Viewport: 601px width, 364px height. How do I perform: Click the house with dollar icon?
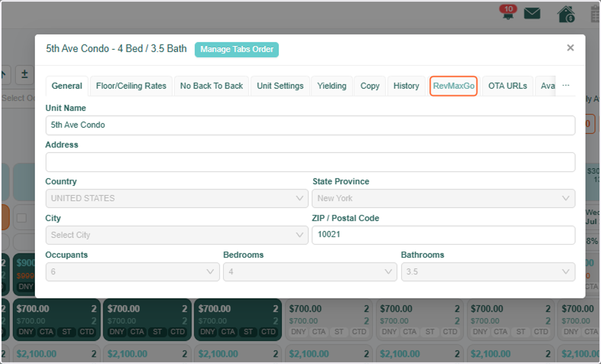[x=566, y=14]
